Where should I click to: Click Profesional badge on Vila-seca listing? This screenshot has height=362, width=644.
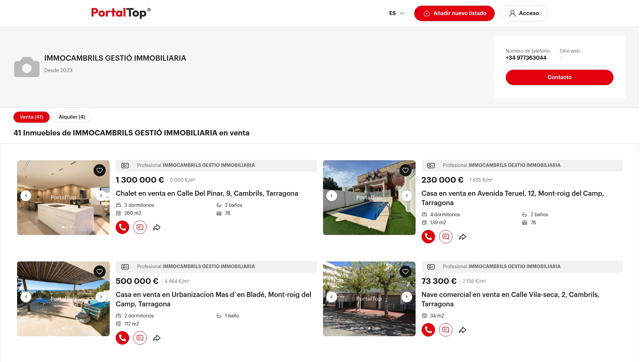pyautogui.click(x=522, y=267)
